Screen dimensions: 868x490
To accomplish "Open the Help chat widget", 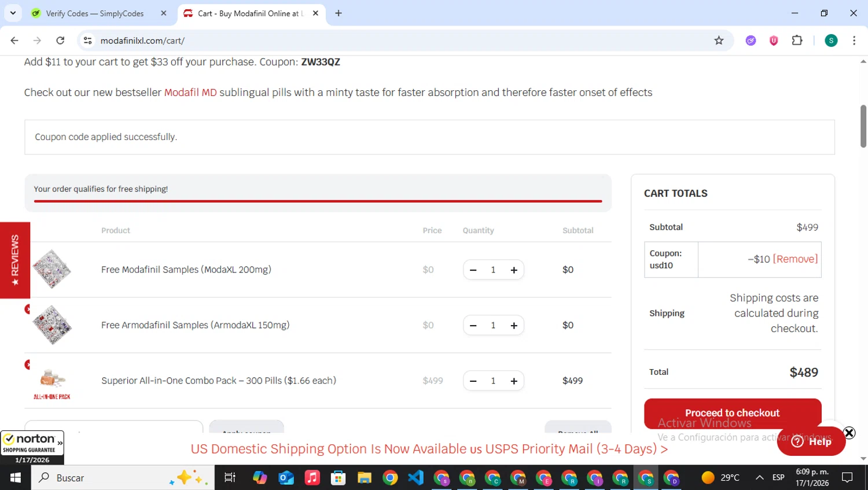I will tap(811, 441).
